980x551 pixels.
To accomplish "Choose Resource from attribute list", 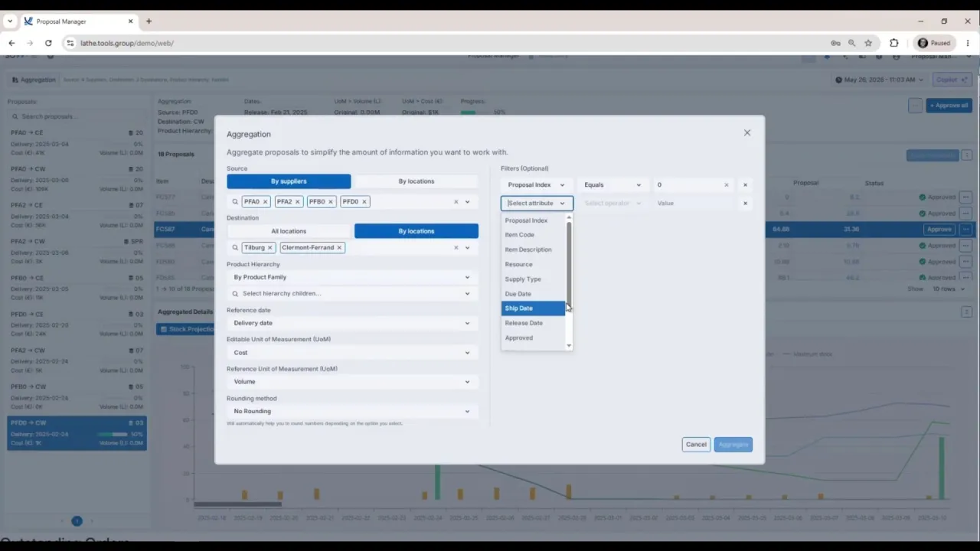I will [533, 265].
